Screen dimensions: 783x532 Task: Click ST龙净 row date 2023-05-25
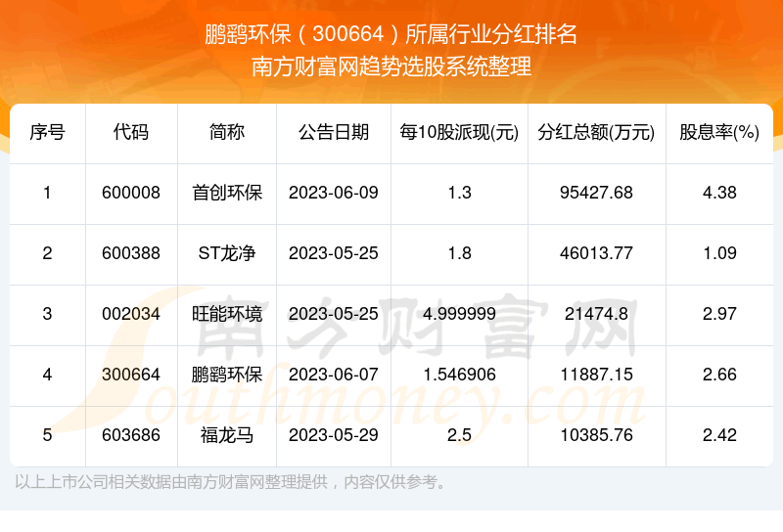click(x=334, y=253)
